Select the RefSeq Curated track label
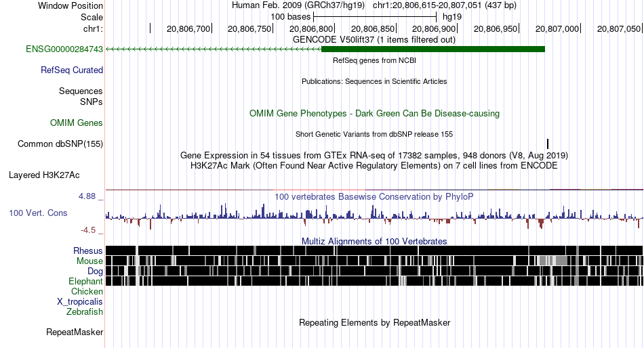 (x=72, y=70)
